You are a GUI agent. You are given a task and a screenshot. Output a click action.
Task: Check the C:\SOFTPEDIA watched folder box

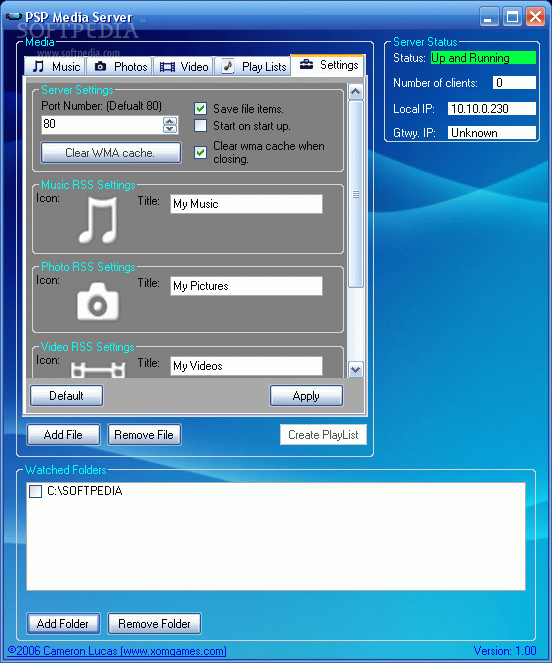[x=36, y=491]
